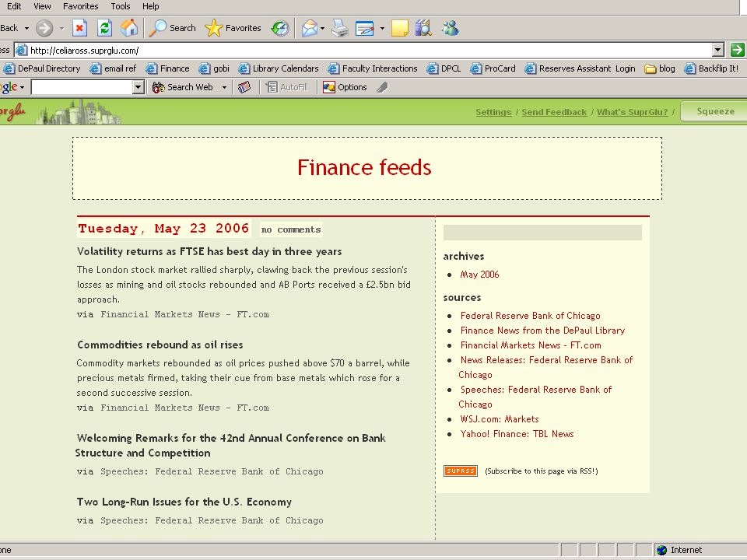Click the Stop loading icon

pos(79,28)
